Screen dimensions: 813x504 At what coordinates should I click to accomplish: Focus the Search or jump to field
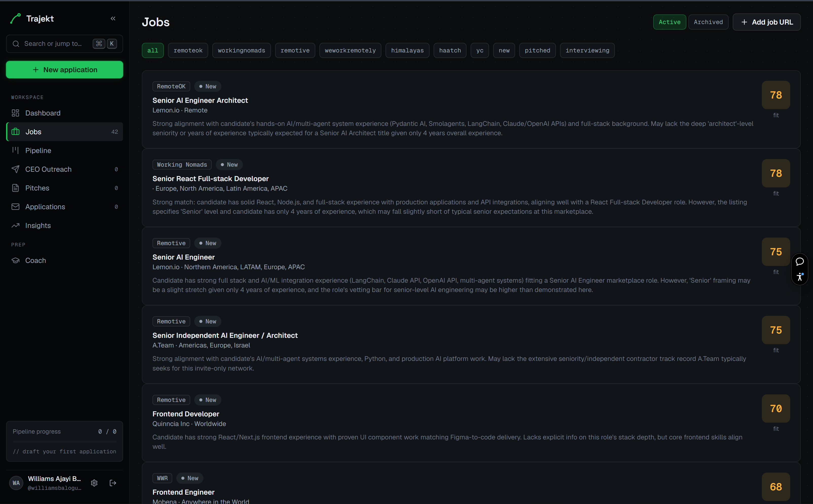65,44
